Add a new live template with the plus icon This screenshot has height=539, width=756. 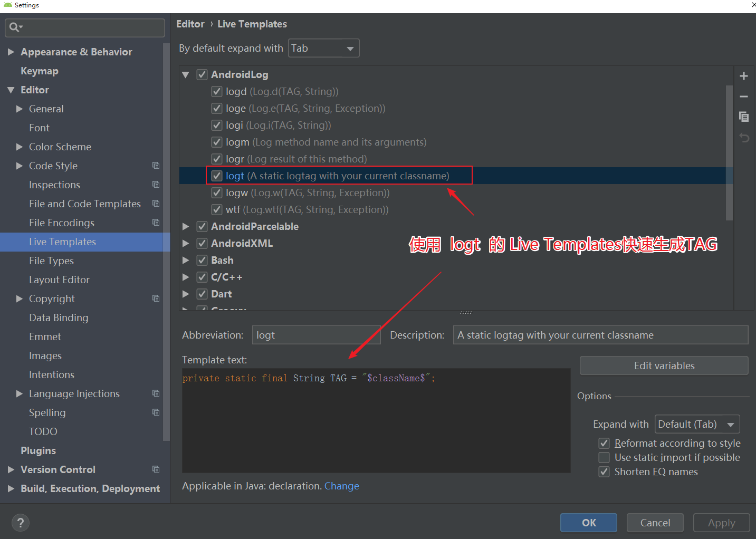(744, 75)
